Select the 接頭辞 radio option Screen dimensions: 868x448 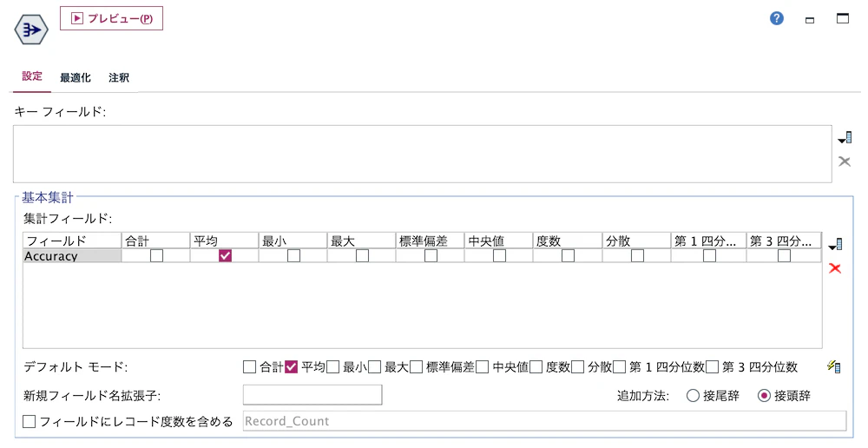pyautogui.click(x=764, y=395)
